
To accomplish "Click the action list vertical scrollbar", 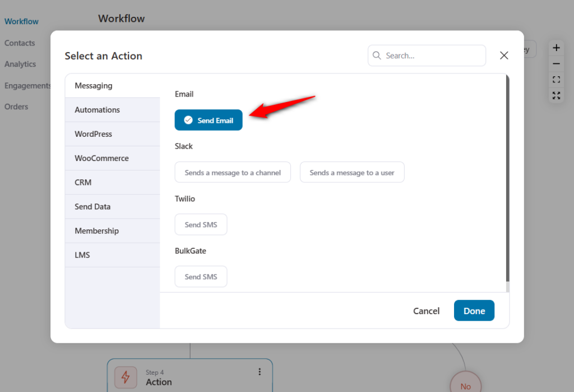I will click(508, 179).
